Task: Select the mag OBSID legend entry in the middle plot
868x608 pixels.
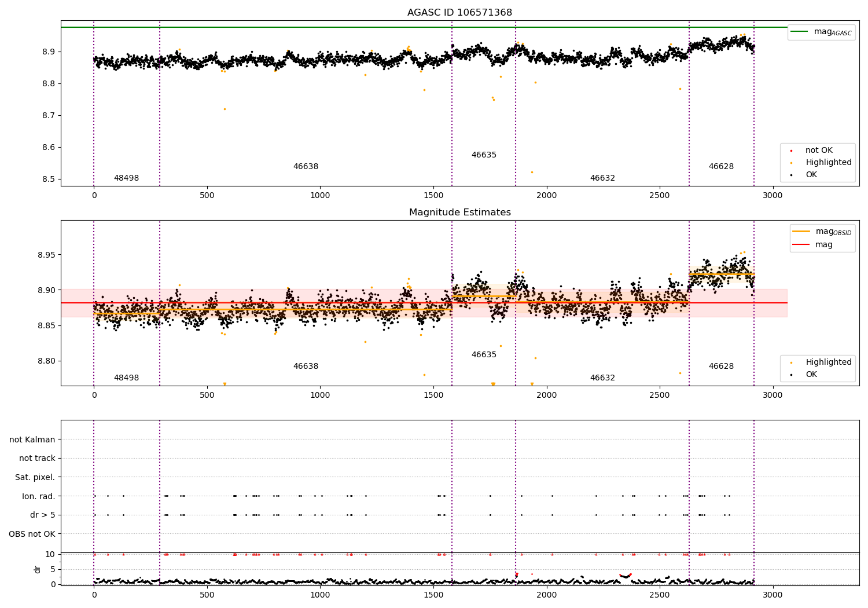Action: click(x=822, y=232)
